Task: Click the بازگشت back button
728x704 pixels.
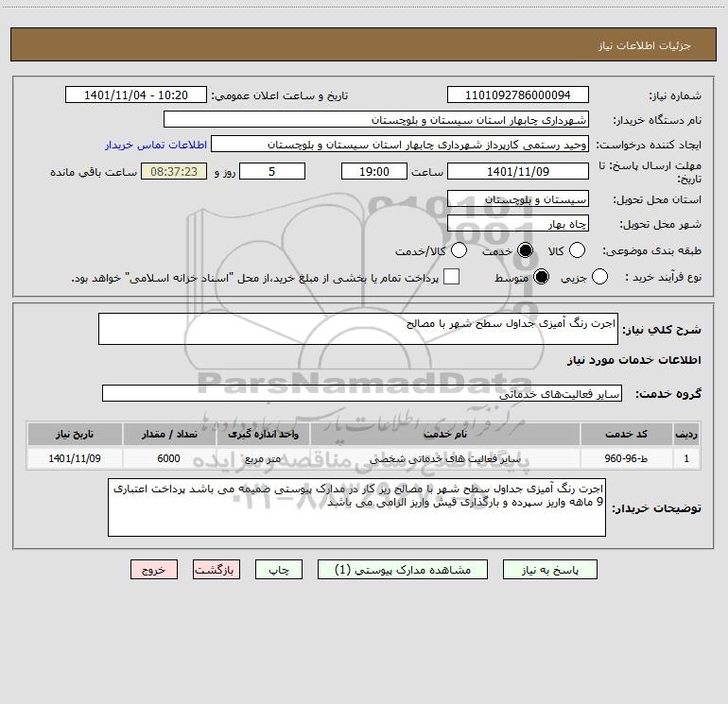Action: pyautogui.click(x=217, y=570)
